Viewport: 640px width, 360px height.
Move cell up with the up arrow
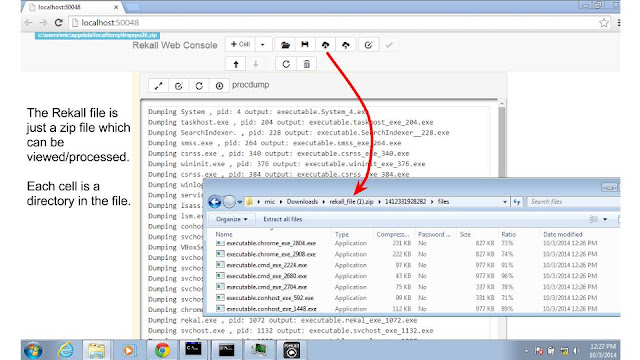(x=236, y=64)
